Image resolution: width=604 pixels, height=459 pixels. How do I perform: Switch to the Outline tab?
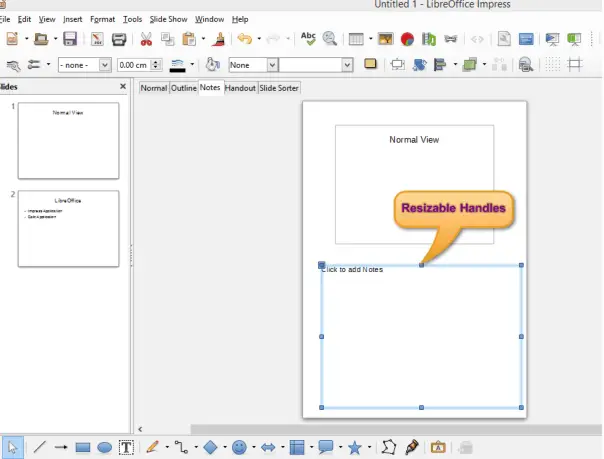tap(184, 88)
